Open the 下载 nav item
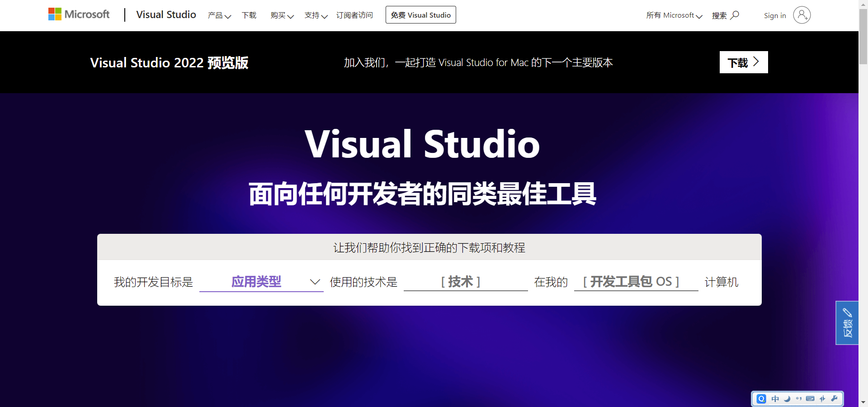 pyautogui.click(x=249, y=15)
